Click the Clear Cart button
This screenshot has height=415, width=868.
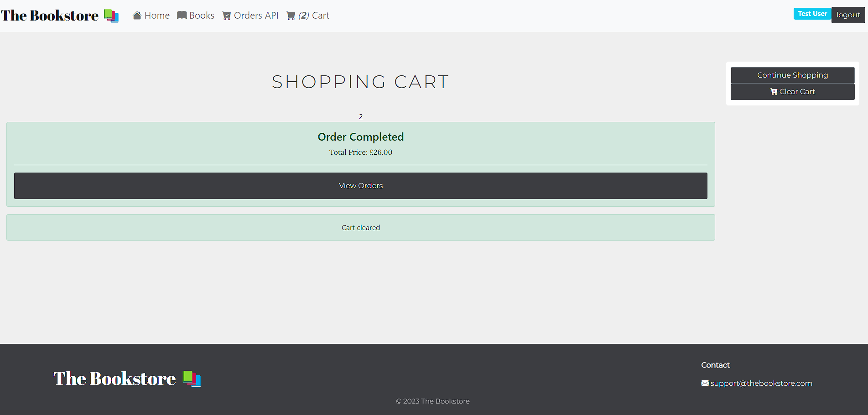(x=793, y=92)
